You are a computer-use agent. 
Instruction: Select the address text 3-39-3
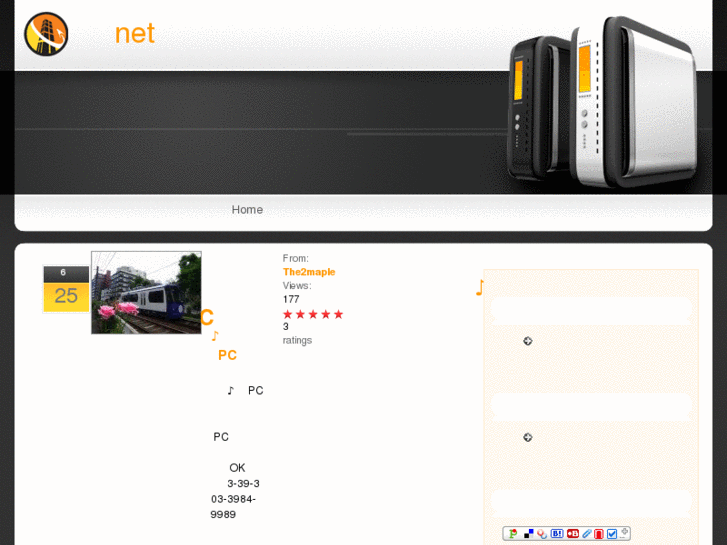243,484
